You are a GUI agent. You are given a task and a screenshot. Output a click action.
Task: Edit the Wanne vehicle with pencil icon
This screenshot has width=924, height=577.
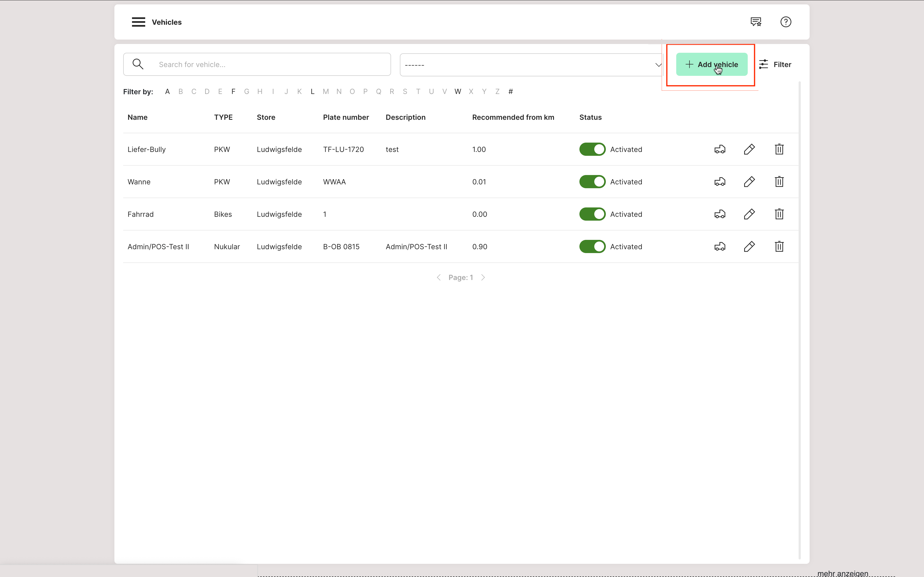[749, 182]
